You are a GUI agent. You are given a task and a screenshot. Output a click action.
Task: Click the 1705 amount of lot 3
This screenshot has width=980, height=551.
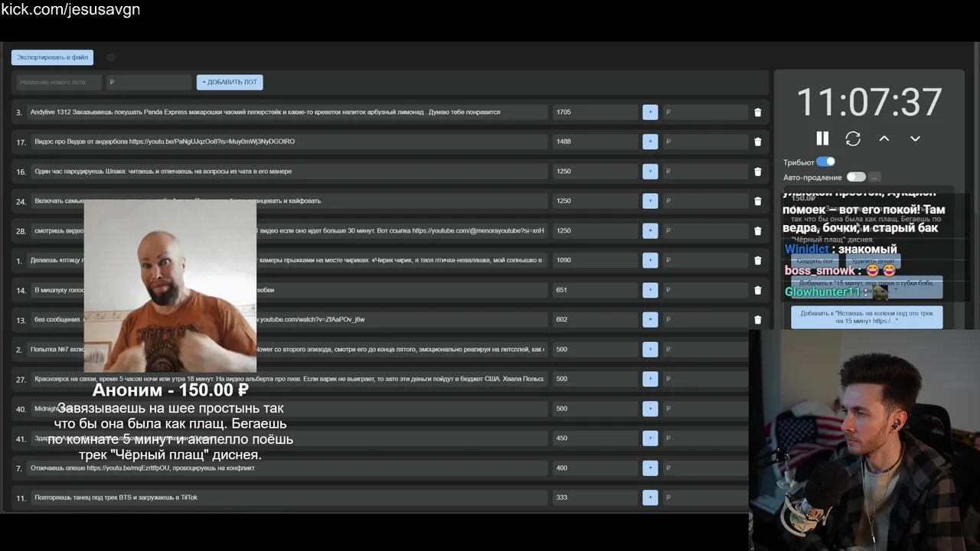tap(595, 112)
